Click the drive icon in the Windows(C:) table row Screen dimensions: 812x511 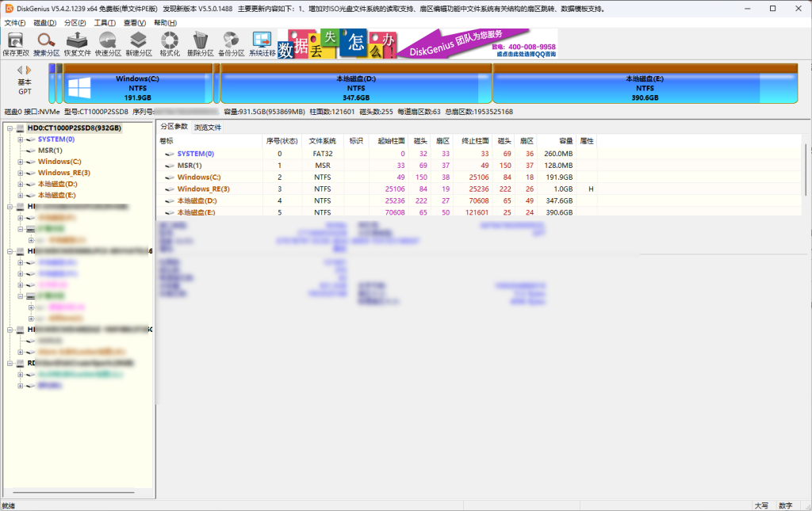tap(170, 177)
